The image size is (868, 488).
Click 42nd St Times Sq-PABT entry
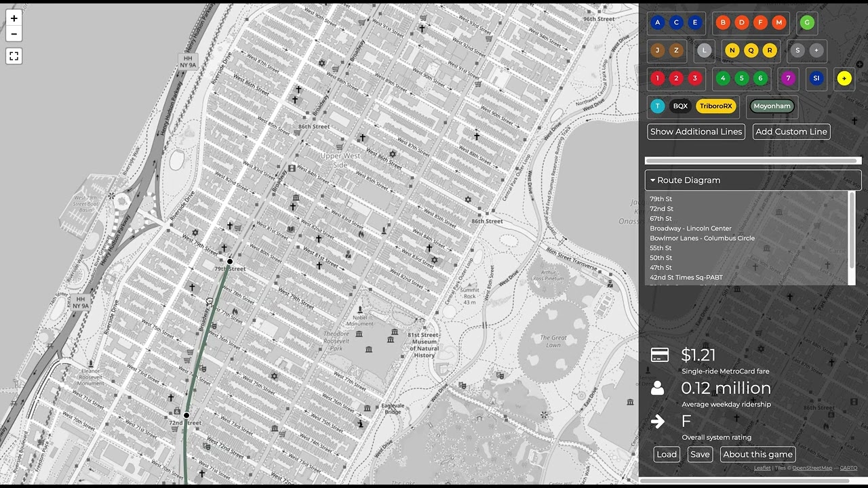(686, 277)
